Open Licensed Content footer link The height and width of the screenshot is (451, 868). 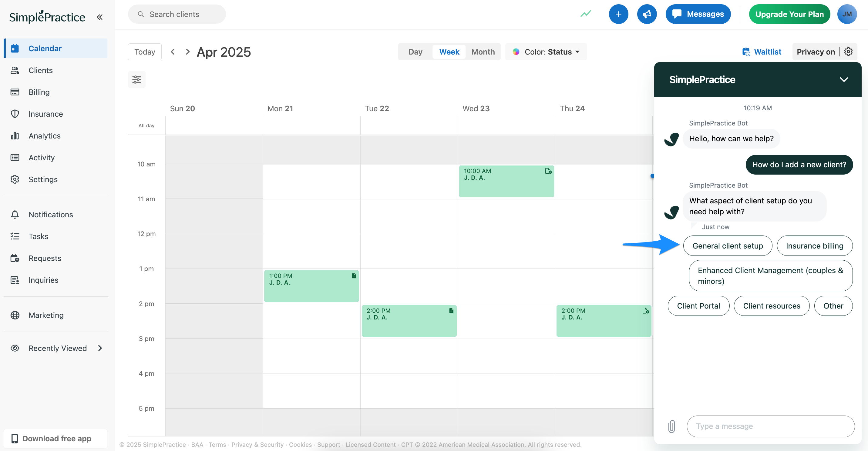[370, 444]
